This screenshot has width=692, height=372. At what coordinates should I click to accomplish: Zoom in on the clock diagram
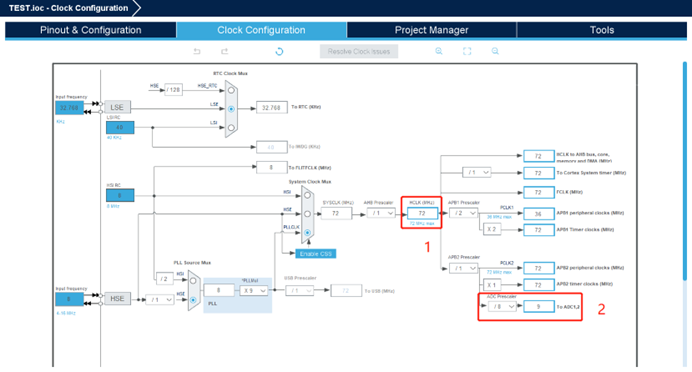click(x=439, y=51)
